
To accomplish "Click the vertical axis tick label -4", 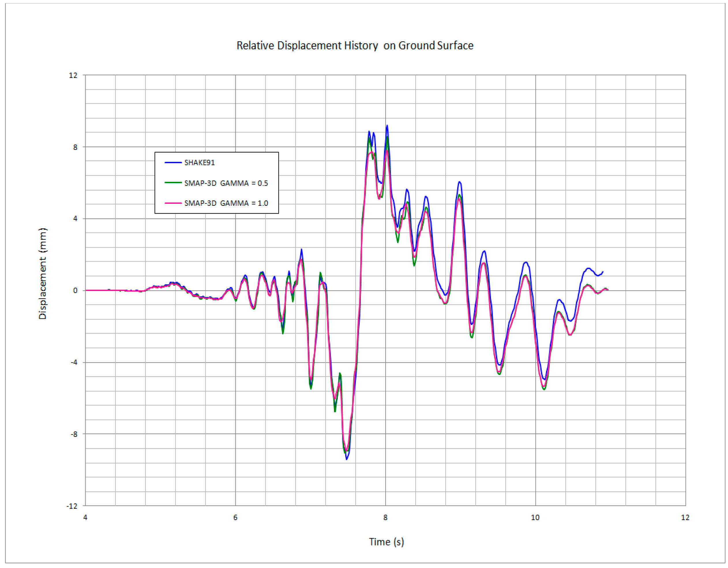I will (74, 362).
